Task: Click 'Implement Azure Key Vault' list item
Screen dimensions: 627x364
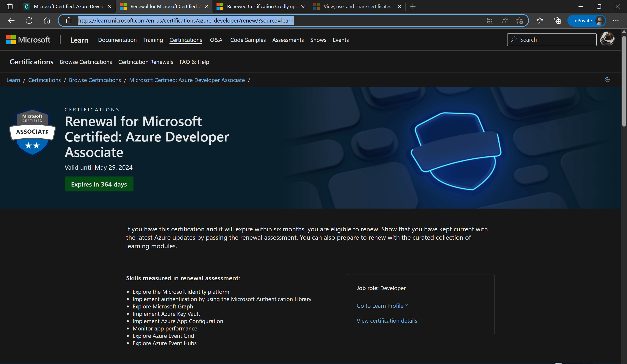Action: 166,314
